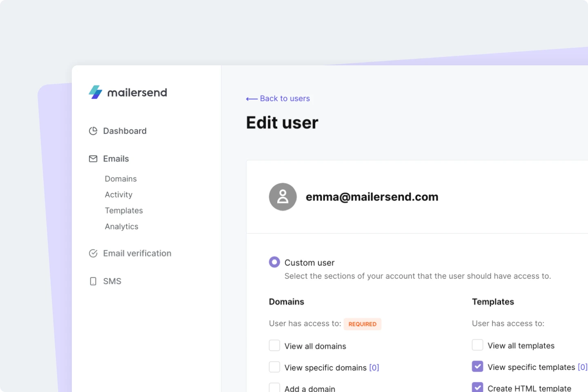Go to the Analytics submenu item

click(x=122, y=227)
